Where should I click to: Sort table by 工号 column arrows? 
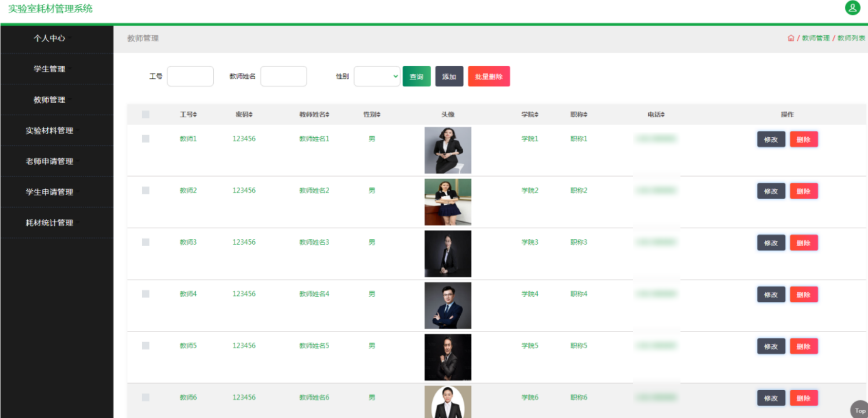point(195,115)
